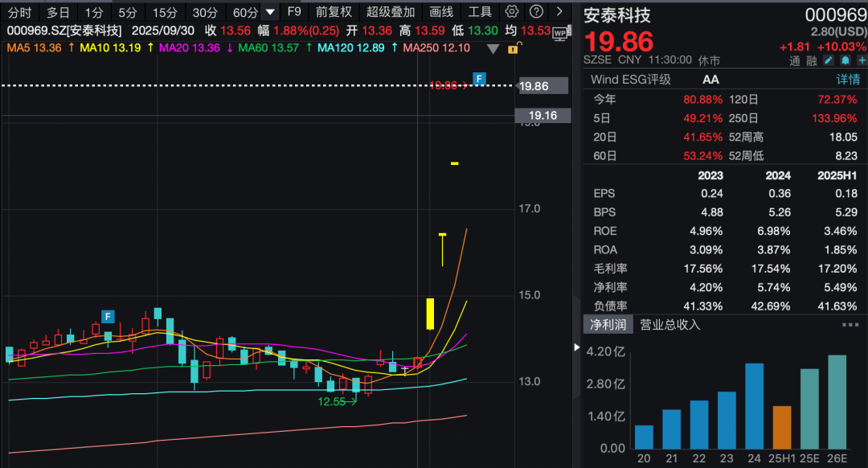868x468 pixels.
Task: Open period dropdown arrow after 60分
Action: pyautogui.click(x=271, y=12)
